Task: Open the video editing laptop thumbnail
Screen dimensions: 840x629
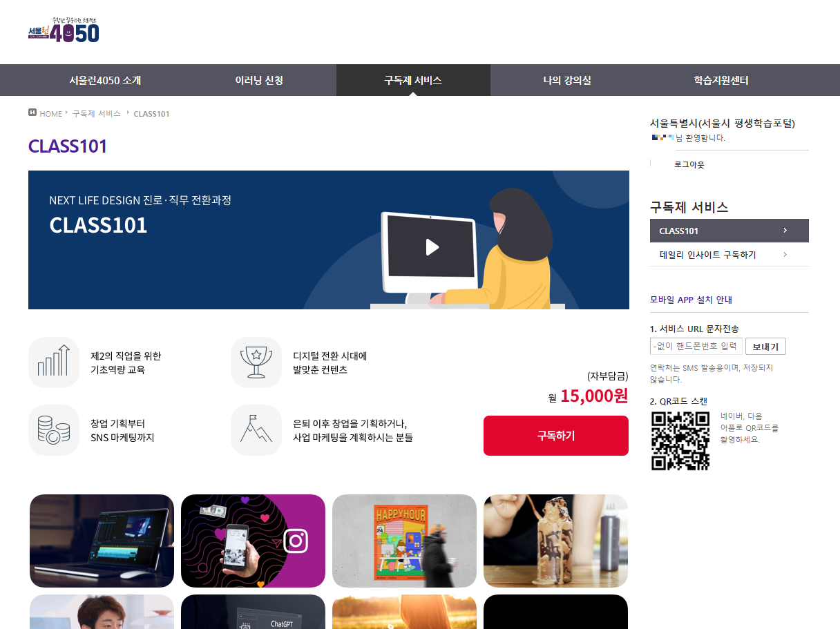Action: (x=102, y=541)
